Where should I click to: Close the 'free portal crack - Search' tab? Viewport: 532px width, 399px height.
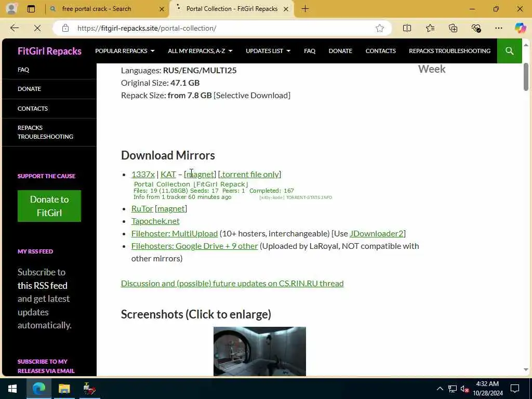(162, 9)
